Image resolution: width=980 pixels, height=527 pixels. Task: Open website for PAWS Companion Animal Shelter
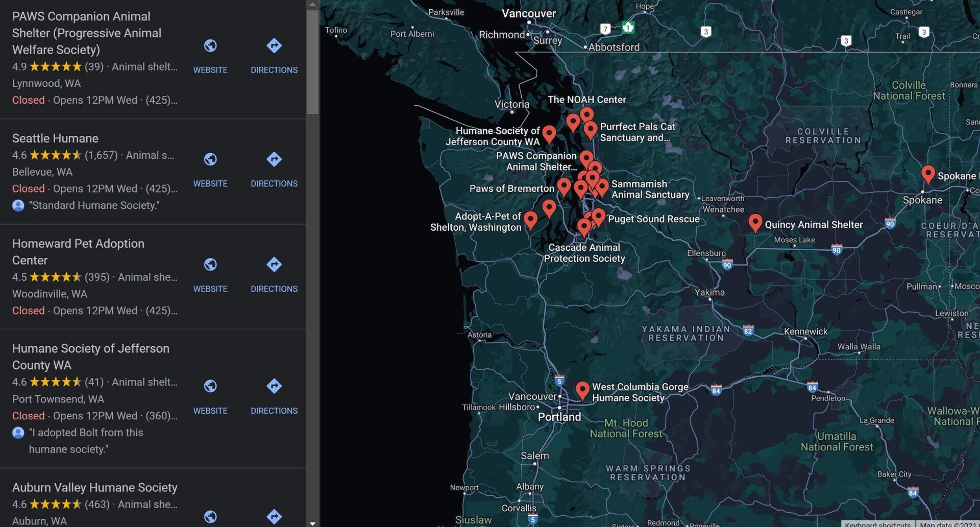point(210,55)
